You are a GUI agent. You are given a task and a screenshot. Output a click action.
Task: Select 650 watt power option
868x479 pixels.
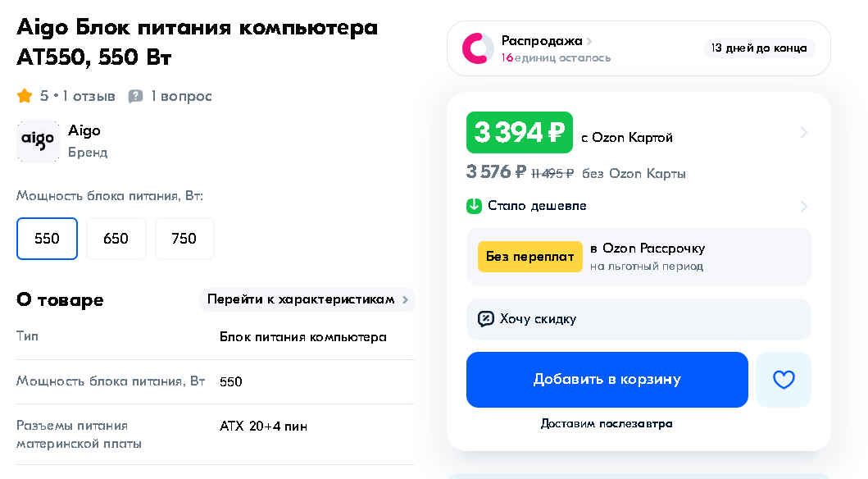pos(116,239)
